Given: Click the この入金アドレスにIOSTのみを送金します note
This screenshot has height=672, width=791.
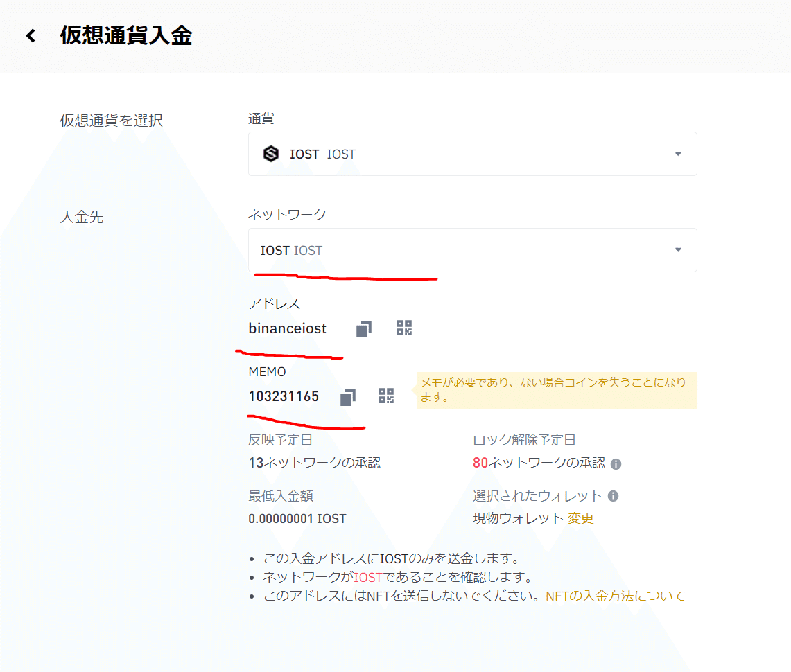Looking at the screenshot, I should pyautogui.click(x=392, y=558).
